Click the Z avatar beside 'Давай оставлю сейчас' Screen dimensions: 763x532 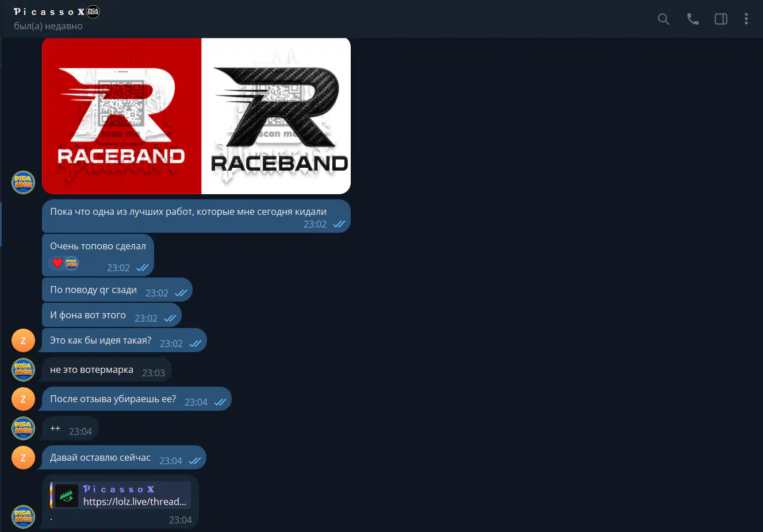click(x=24, y=457)
